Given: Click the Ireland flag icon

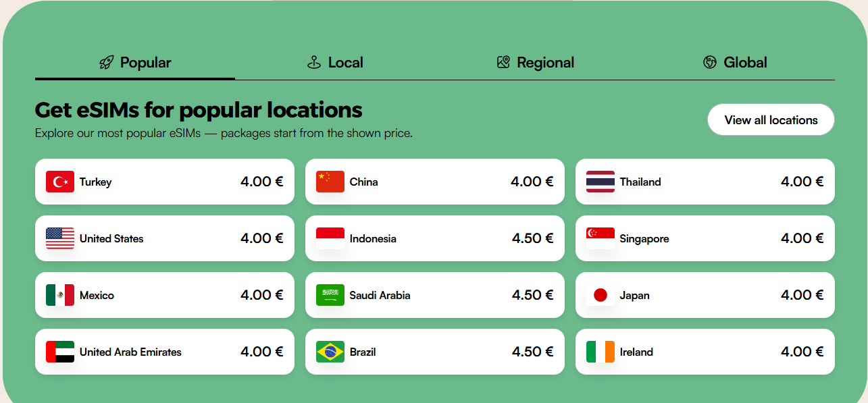Looking at the screenshot, I should click(601, 352).
